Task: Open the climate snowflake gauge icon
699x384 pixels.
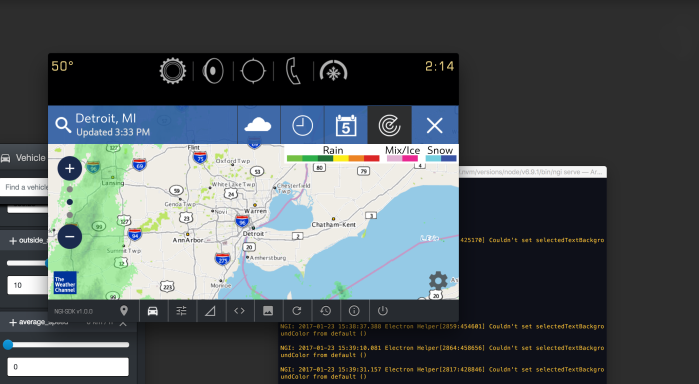Action: (333, 71)
